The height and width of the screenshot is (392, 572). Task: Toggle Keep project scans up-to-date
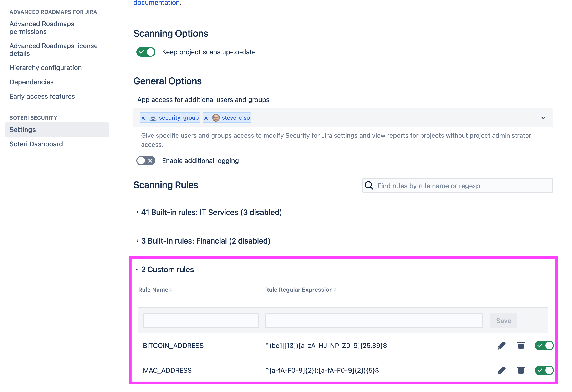pos(146,52)
